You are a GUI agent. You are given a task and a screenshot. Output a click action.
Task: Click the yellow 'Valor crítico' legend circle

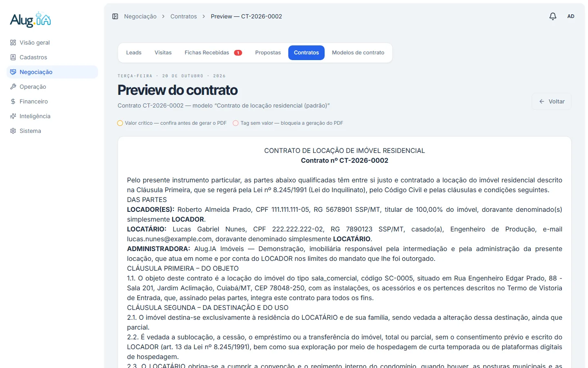120,123
